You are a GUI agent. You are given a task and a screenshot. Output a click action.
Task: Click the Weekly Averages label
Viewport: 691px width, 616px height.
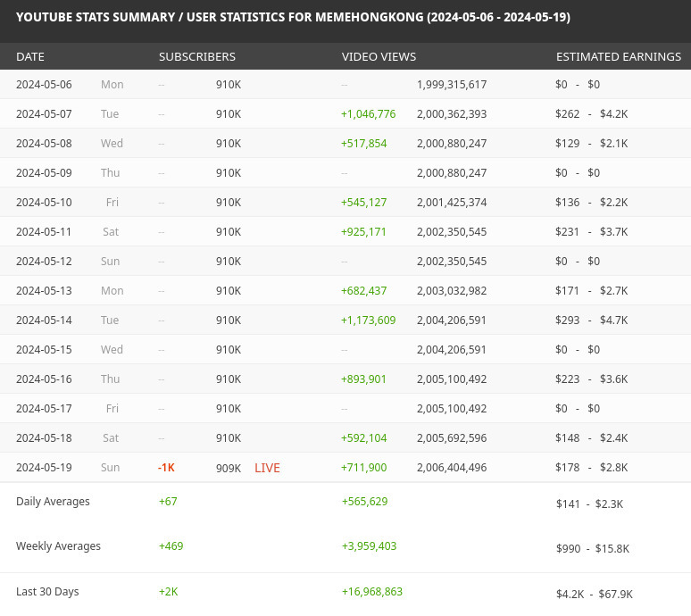[x=58, y=546]
